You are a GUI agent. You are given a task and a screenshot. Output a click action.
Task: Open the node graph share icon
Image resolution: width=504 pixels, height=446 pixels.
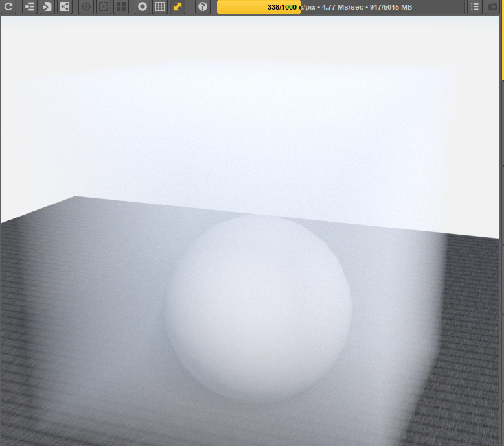pos(65,6)
